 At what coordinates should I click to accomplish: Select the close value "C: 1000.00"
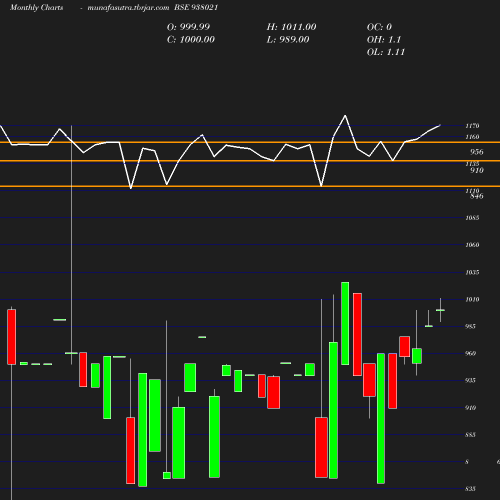(x=191, y=40)
